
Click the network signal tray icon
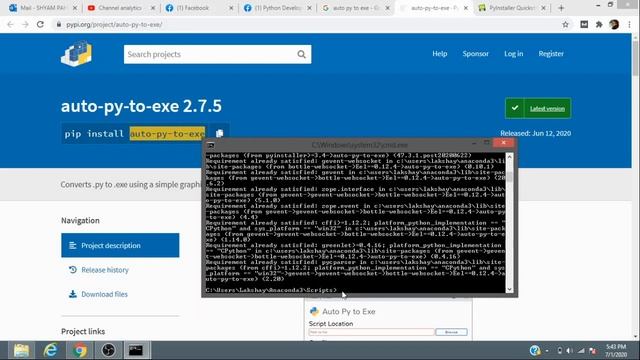tap(581, 351)
